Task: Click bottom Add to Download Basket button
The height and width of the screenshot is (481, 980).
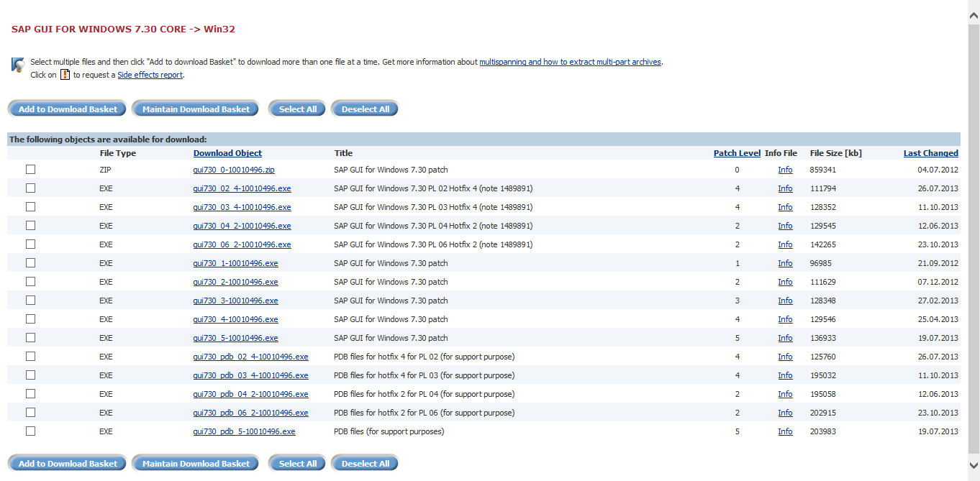Action: pos(68,464)
